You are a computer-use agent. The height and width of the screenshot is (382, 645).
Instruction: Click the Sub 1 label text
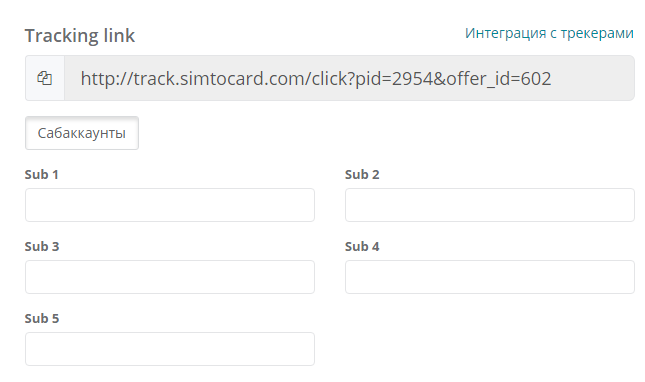tap(42, 174)
